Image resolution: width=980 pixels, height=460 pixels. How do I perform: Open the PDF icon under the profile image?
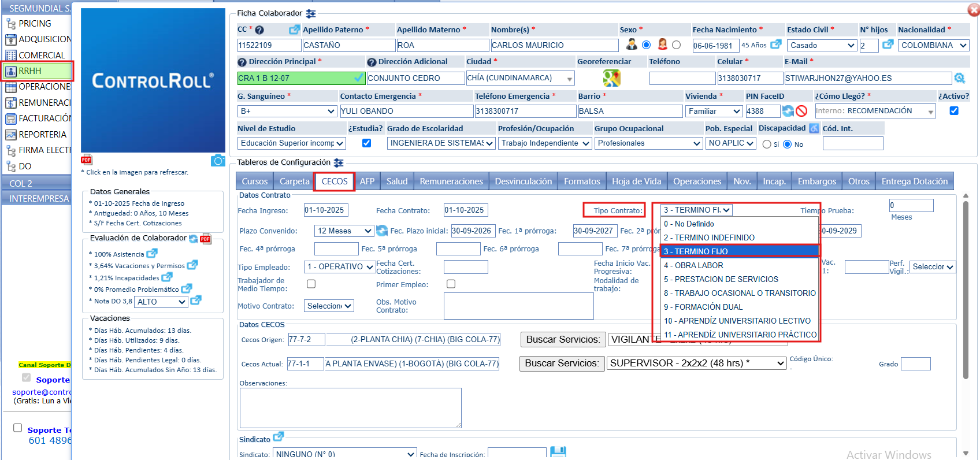(x=87, y=160)
